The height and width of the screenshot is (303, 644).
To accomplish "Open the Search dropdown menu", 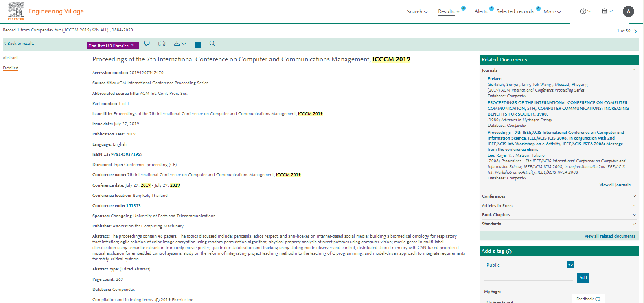I will point(417,12).
